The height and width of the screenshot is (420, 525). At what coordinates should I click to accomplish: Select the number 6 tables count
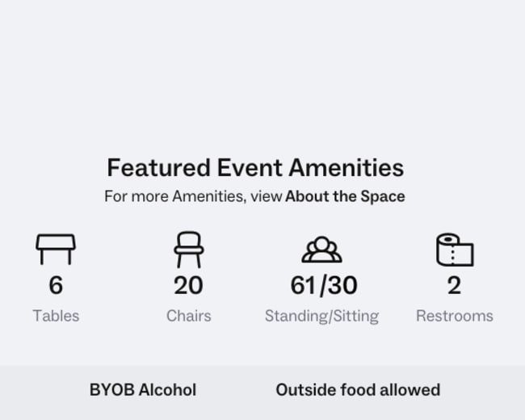56,285
